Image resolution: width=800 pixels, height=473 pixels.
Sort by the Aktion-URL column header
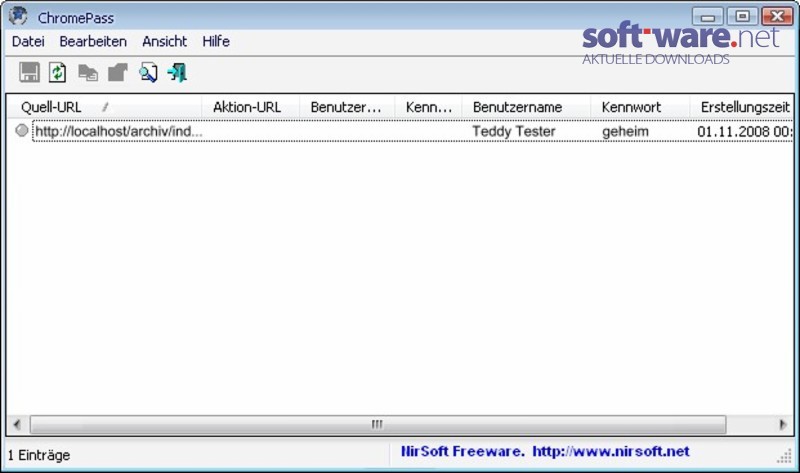[x=251, y=107]
